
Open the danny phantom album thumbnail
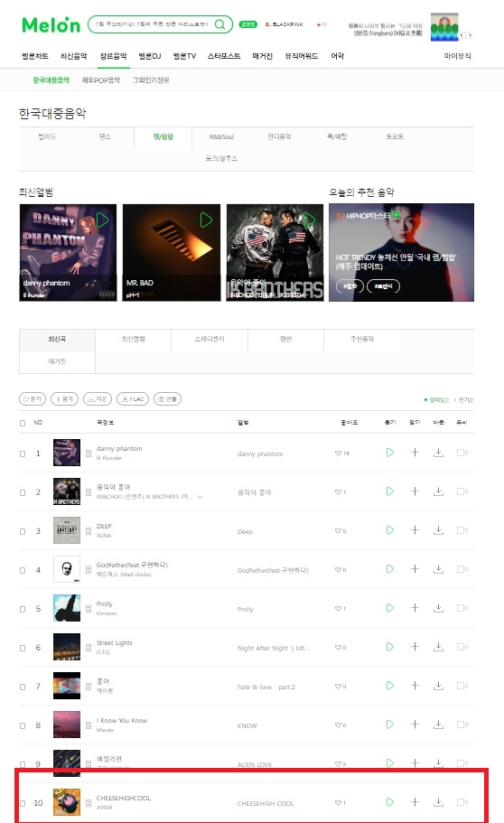tap(68, 252)
